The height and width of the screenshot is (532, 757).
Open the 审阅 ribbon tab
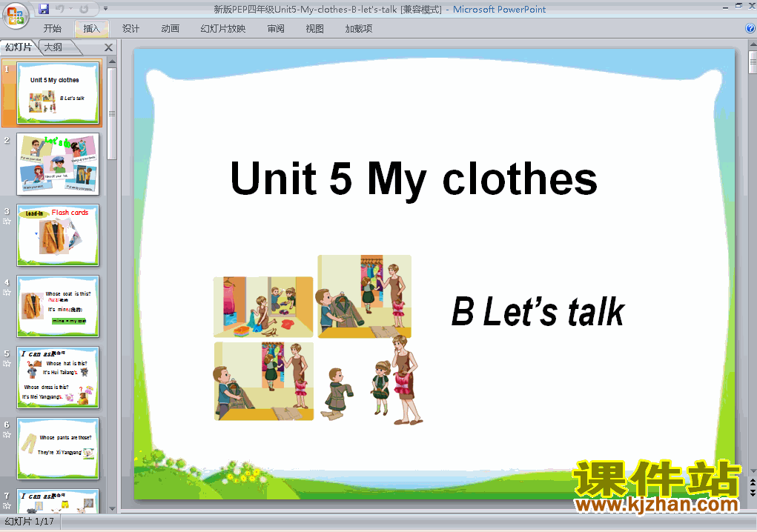point(276,29)
